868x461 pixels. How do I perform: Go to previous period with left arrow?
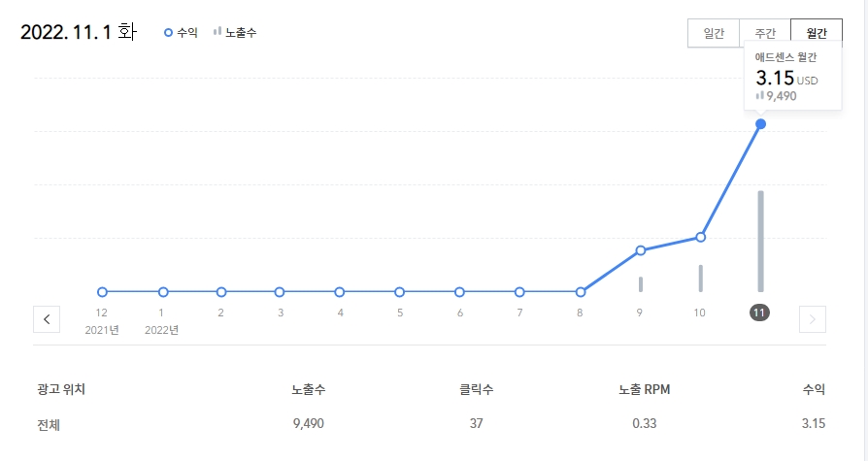[47, 319]
